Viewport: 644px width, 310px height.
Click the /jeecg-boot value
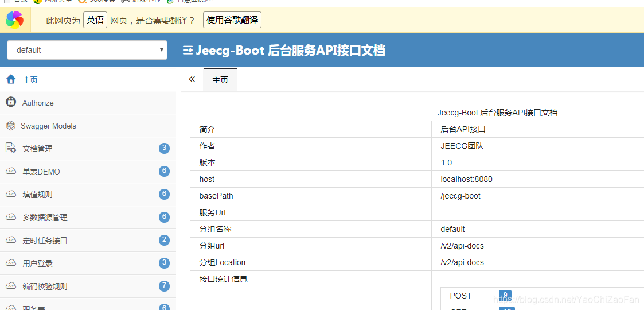coord(460,196)
